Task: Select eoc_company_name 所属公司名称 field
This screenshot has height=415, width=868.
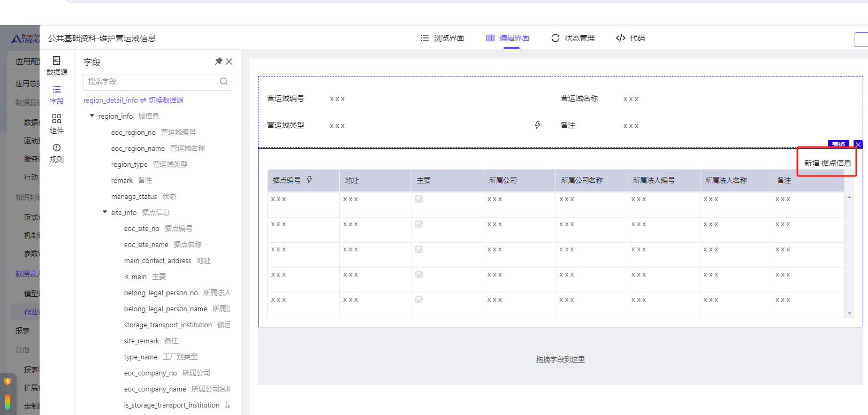Action: tap(177, 389)
